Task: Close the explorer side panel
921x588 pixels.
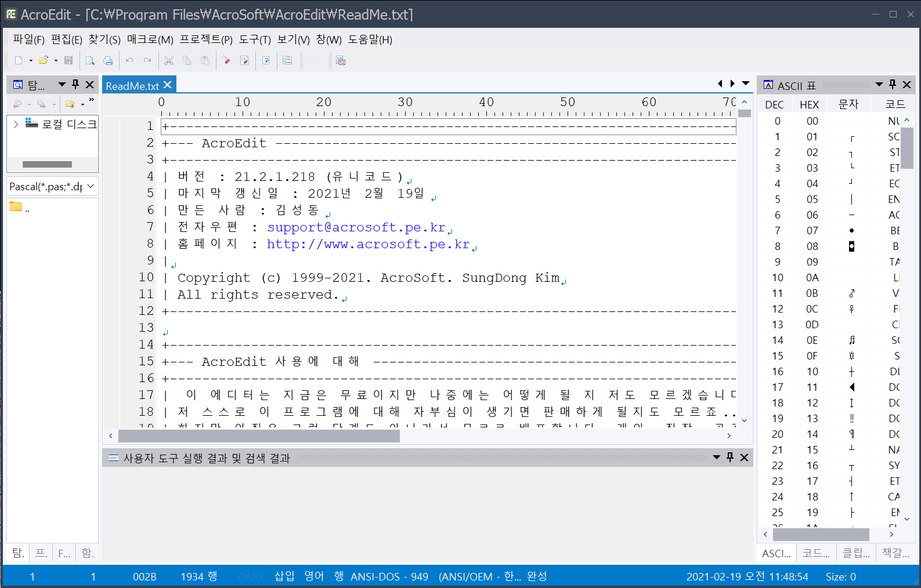Action: tap(90, 85)
